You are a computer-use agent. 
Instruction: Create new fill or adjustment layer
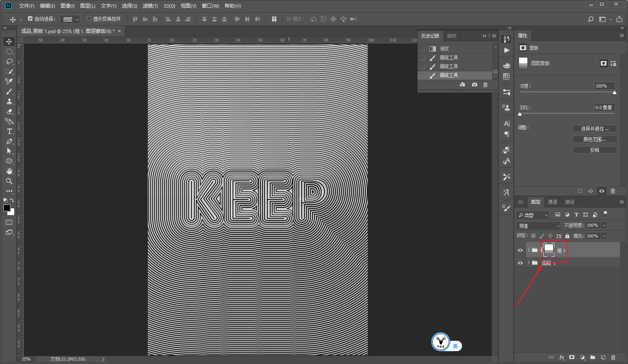(582, 357)
